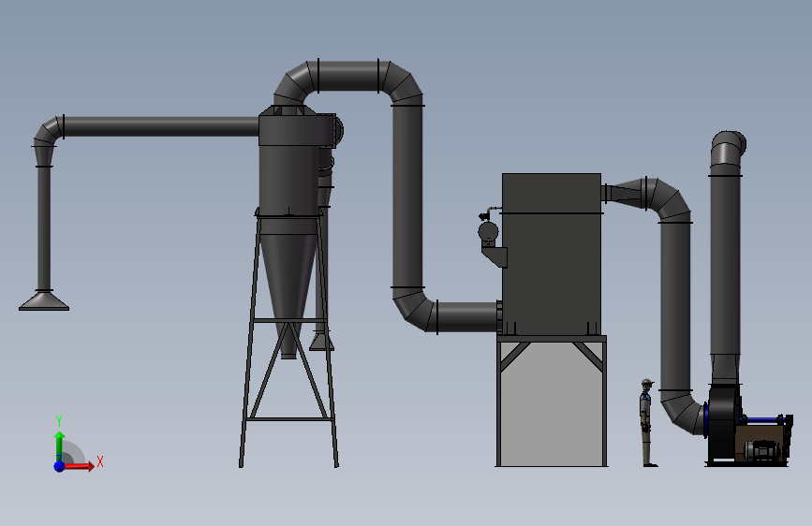Viewport: 812px width, 526px height.
Task: Click the "Y" label on the orientation triad
Action: (59, 420)
